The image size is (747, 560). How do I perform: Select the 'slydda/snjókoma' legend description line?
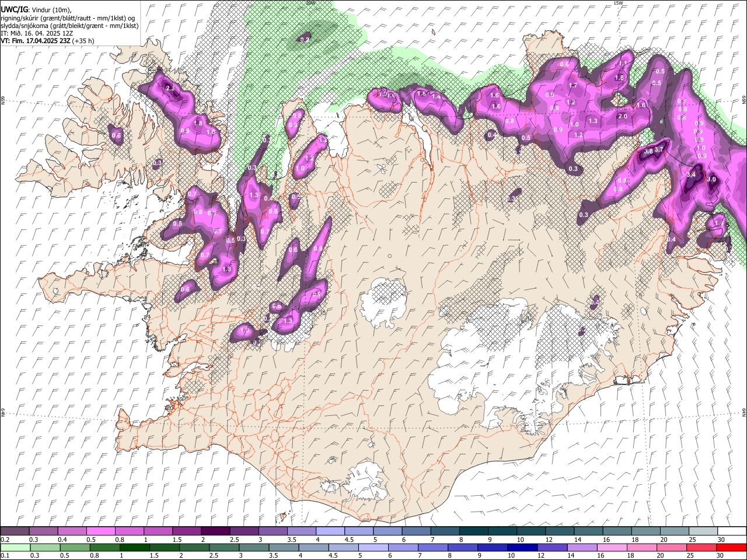coord(69,26)
